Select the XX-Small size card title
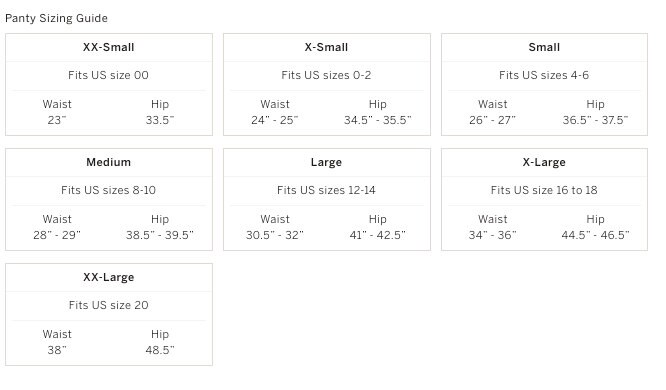 coord(109,47)
